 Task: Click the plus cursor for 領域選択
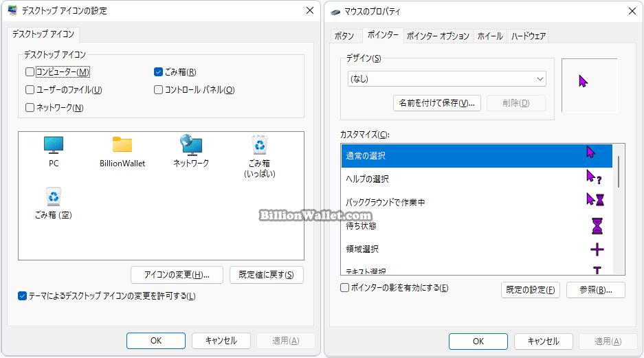click(597, 249)
